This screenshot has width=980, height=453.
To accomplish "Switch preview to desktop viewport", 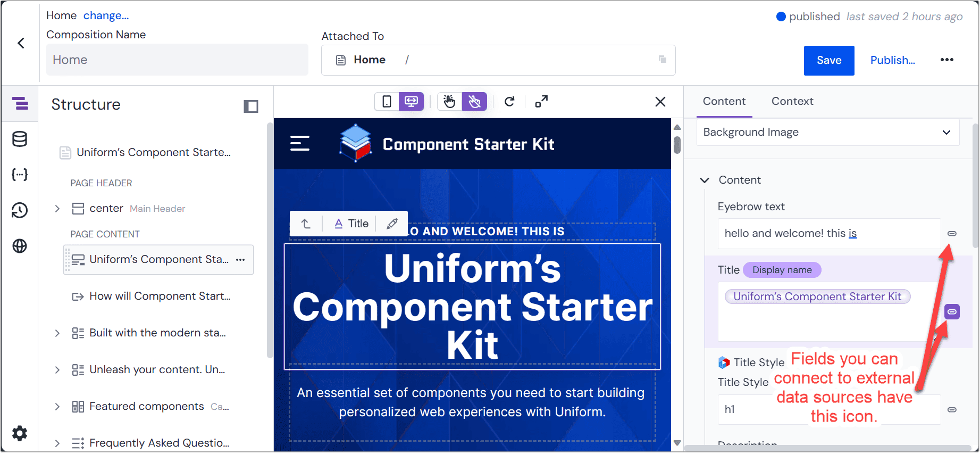I will tap(412, 101).
